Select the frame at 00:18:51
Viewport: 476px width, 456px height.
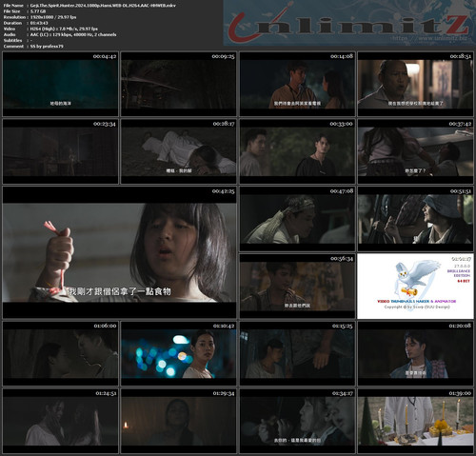point(416,84)
